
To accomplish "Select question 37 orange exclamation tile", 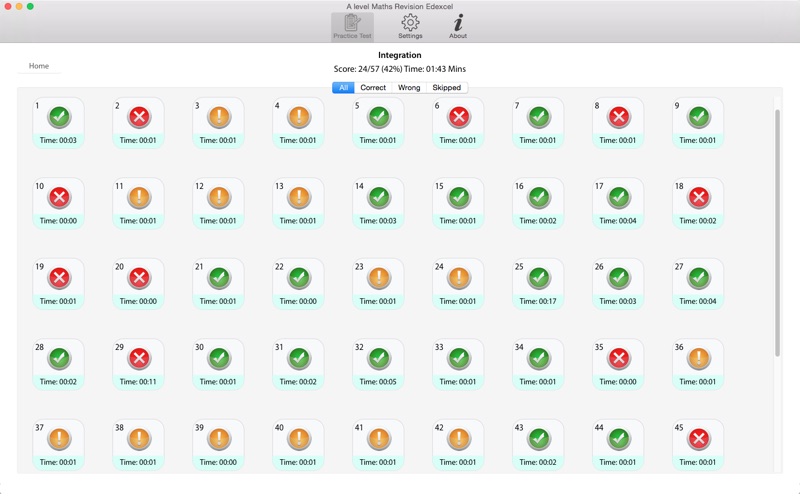I will (59, 445).
